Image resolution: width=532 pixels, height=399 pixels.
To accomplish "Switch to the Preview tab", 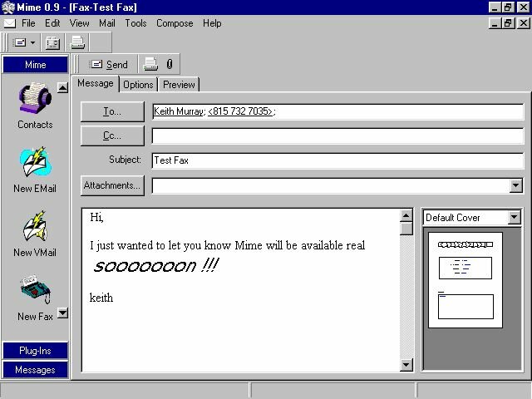I will click(179, 85).
